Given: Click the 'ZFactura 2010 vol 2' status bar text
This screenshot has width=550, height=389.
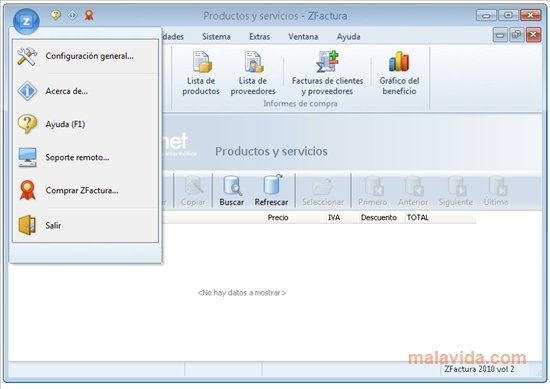Looking at the screenshot, I should click(x=479, y=369).
